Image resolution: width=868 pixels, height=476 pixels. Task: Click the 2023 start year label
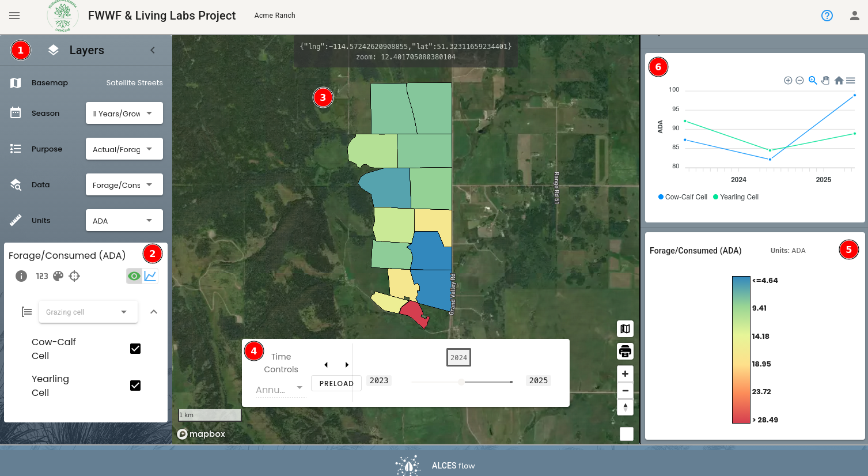click(379, 380)
